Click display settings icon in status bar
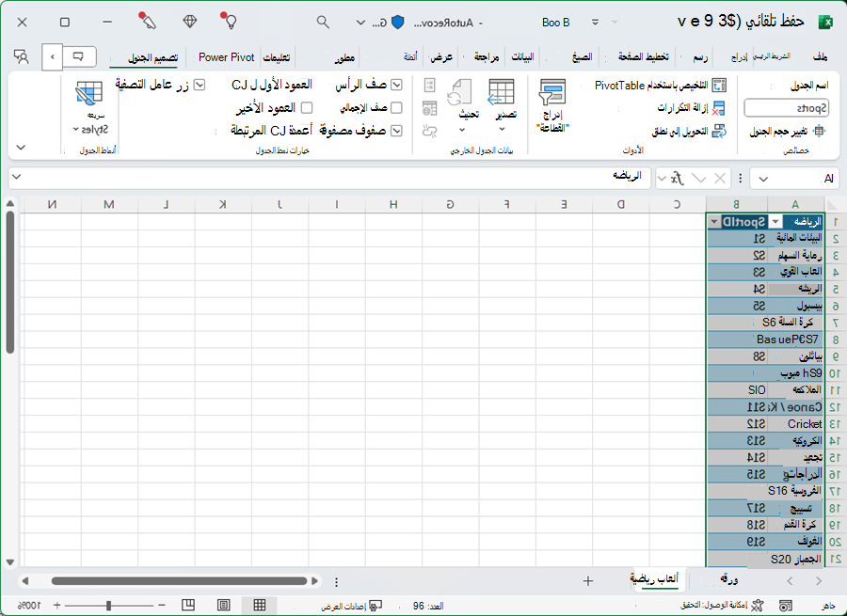Screen dimensions: 847x616 tap(376, 606)
